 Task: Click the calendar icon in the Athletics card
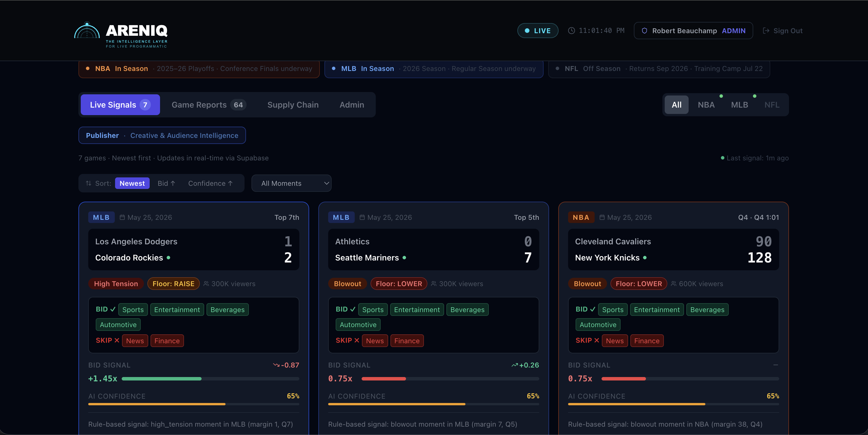pyautogui.click(x=362, y=217)
